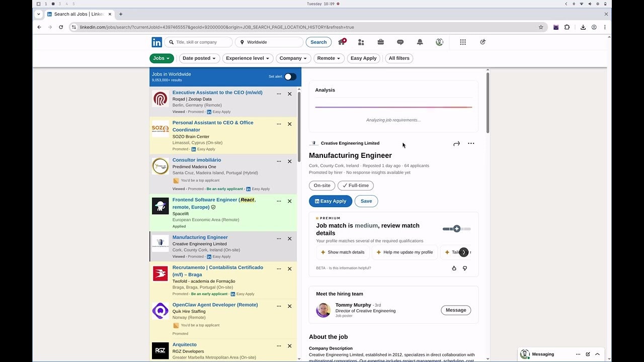Viewport: 644px width, 362px height.
Task: Open the Remote filter dropdown
Action: click(329, 58)
